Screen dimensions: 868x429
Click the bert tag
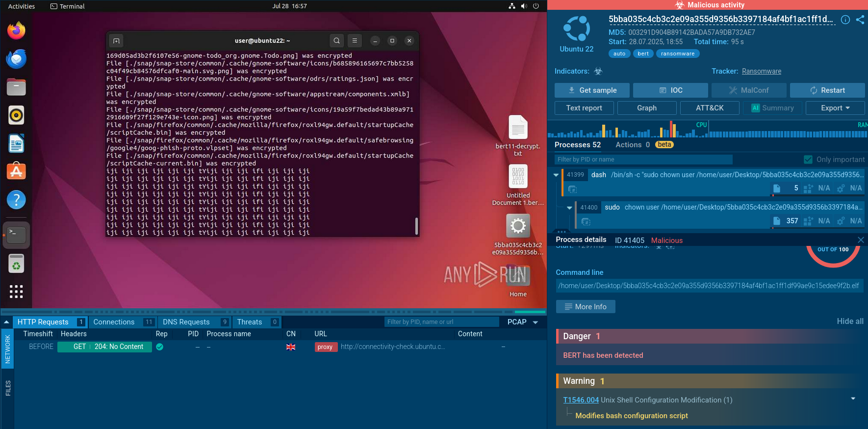pyautogui.click(x=643, y=54)
